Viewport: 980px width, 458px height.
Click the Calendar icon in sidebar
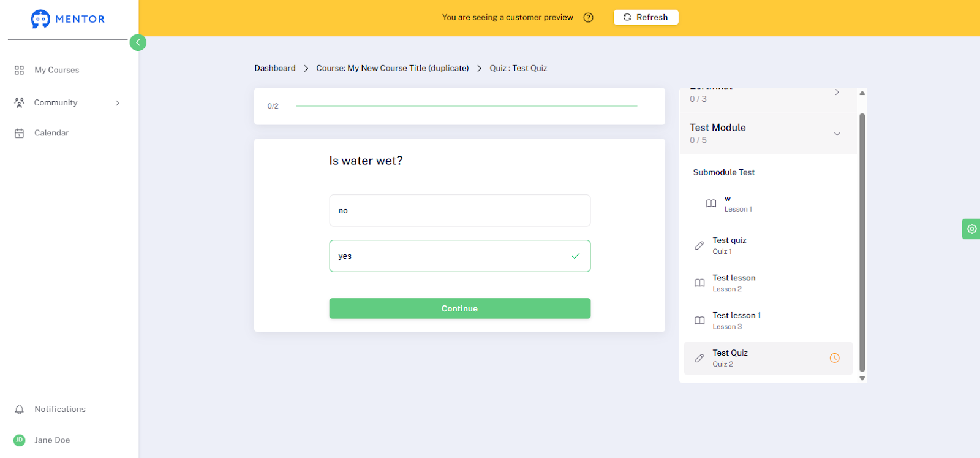click(20, 133)
